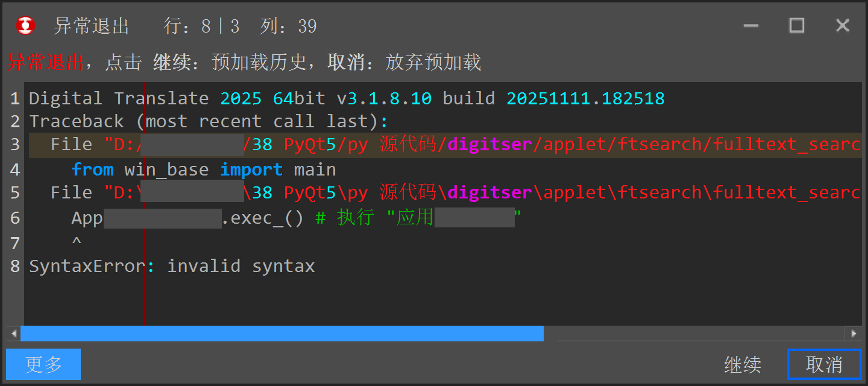Click line number 5 in the gutter
Viewport: 868px width, 386px height.
(x=15, y=193)
